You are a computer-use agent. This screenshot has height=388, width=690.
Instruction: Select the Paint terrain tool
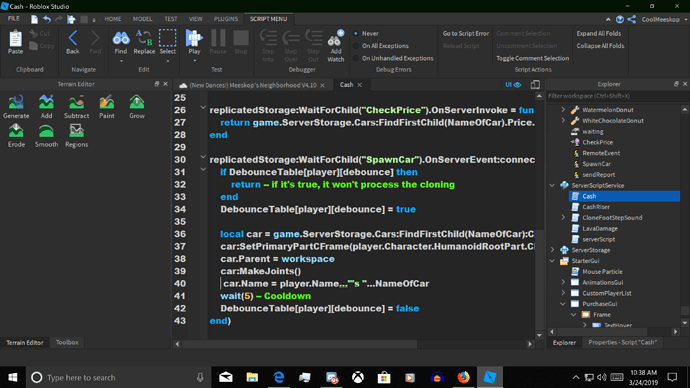(x=106, y=102)
